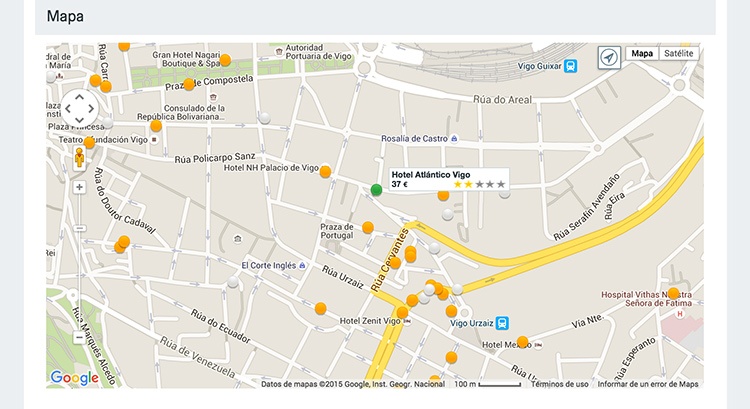The image size is (750, 409).
Task: Click orange marker near Hotel NH Palacio
Action: (325, 172)
